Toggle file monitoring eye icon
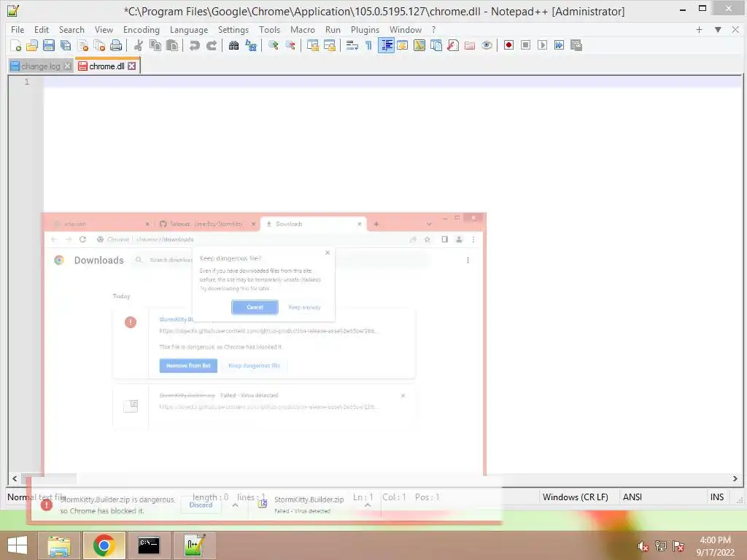This screenshot has width=747, height=560. (x=487, y=45)
